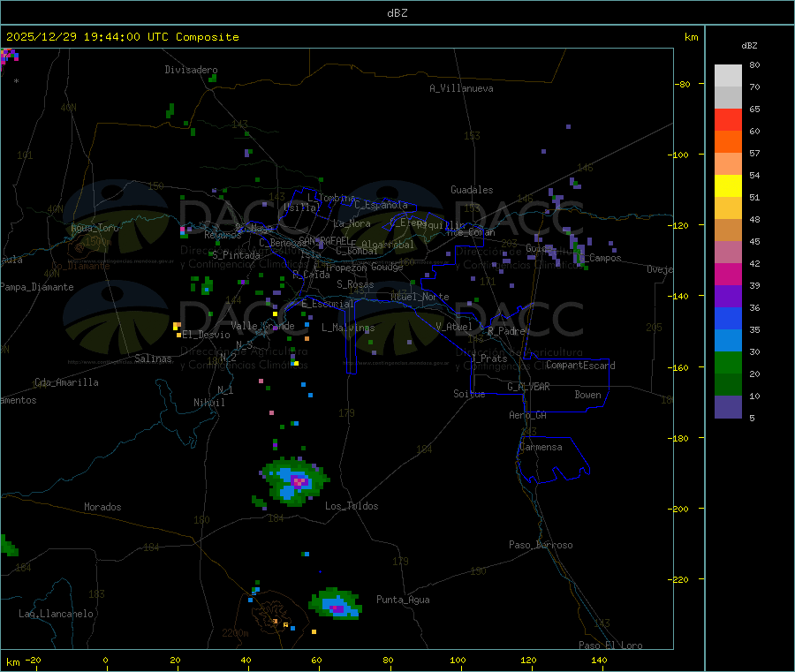This screenshot has height=672, width=795.
Task: Click the -200 km vertical axis tick label
Action: 678,510
